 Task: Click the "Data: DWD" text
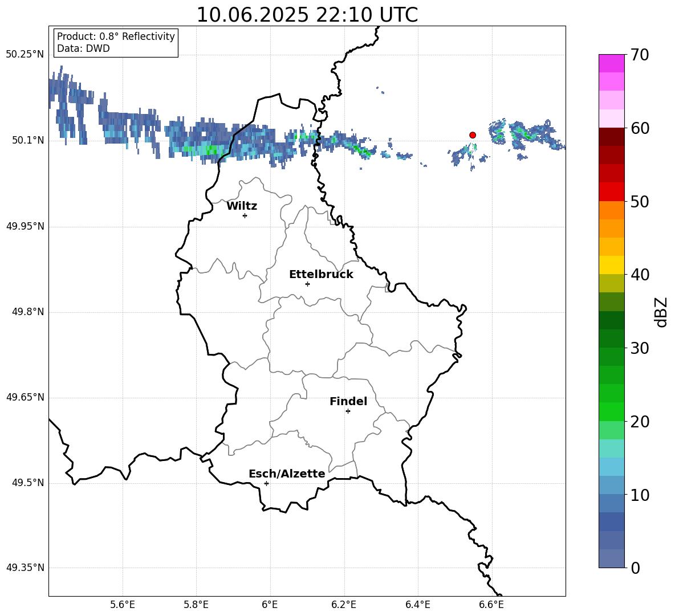[83, 48]
